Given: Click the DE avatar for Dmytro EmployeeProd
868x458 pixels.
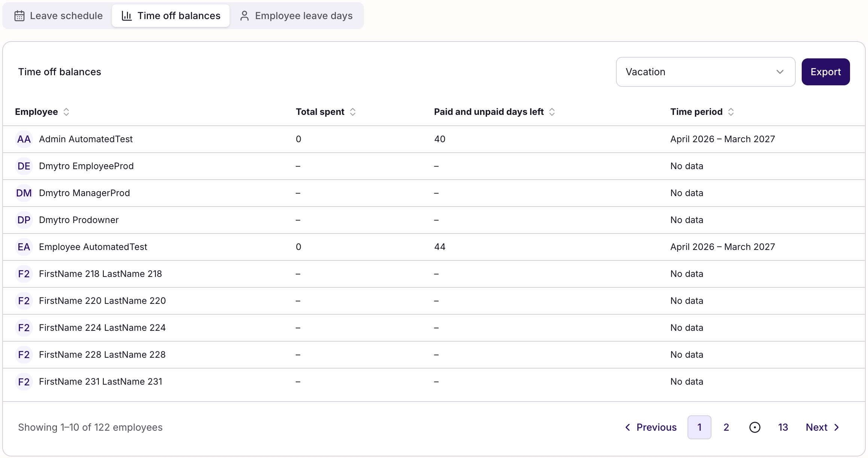Looking at the screenshot, I should [x=24, y=166].
